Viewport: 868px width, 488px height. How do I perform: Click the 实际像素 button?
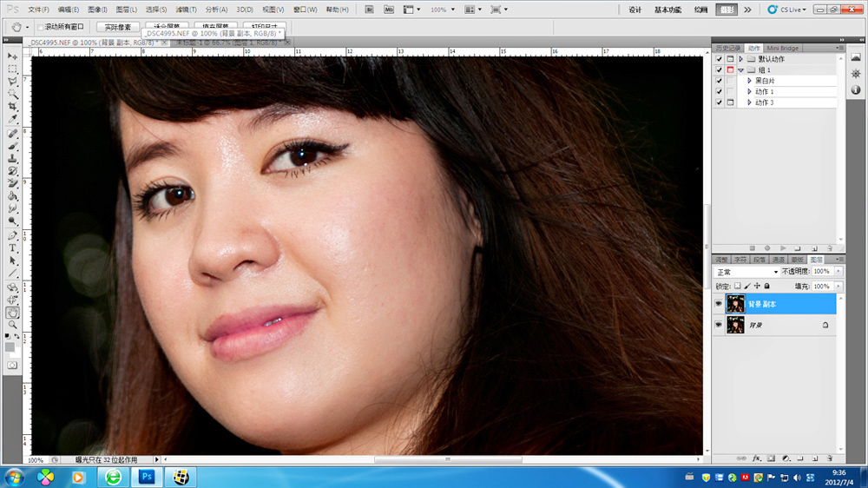(117, 27)
